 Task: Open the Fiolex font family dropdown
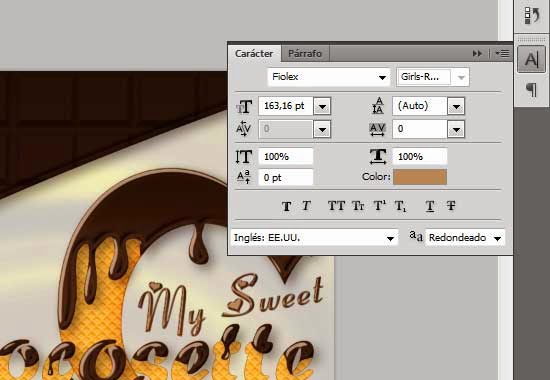click(329, 77)
